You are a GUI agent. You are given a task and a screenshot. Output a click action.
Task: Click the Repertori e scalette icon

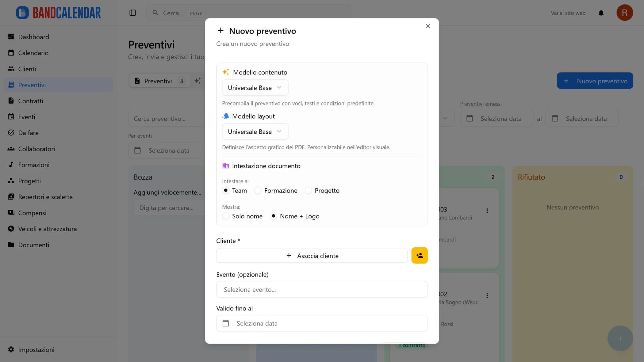coord(11,196)
